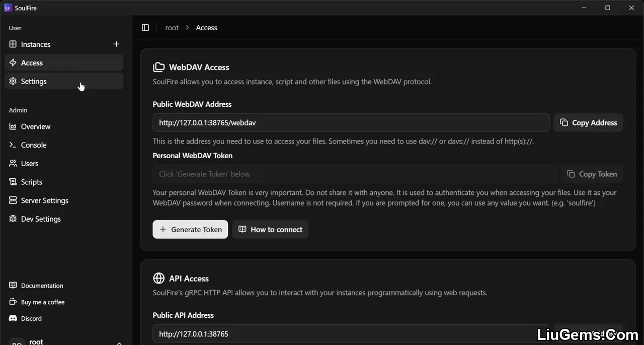Maximize the SoulFire window

click(x=608, y=8)
